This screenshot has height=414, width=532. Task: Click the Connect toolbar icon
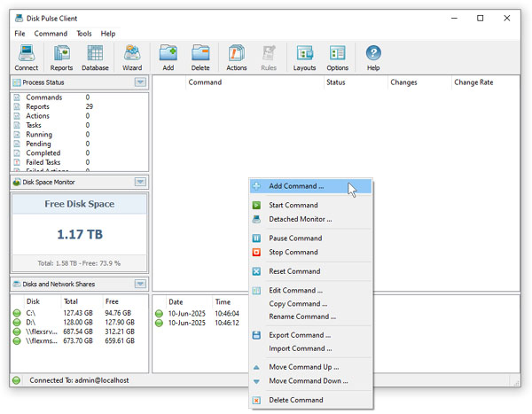click(26, 58)
